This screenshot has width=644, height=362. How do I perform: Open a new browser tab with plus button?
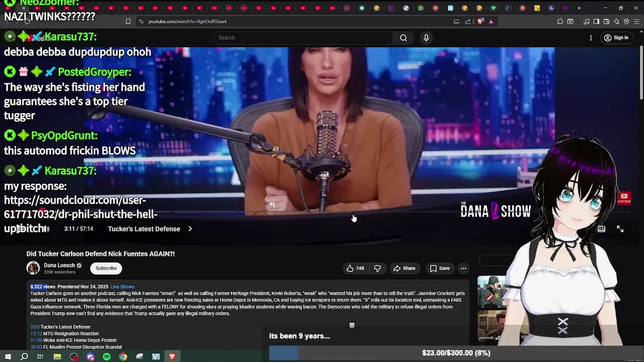(579, 8)
